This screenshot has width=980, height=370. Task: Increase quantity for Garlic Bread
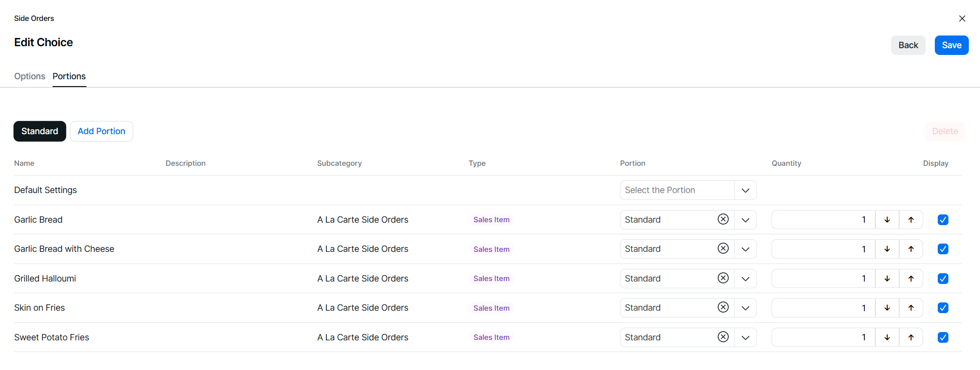(x=911, y=220)
